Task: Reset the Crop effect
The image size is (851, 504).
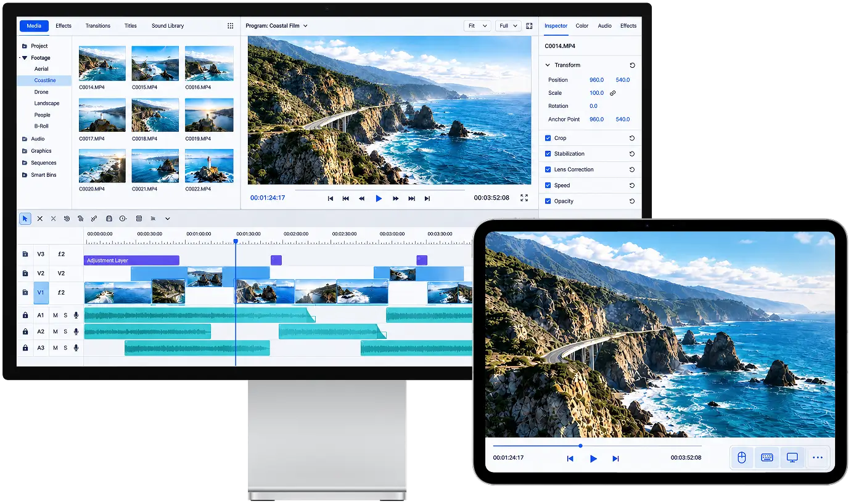Action: coord(632,138)
